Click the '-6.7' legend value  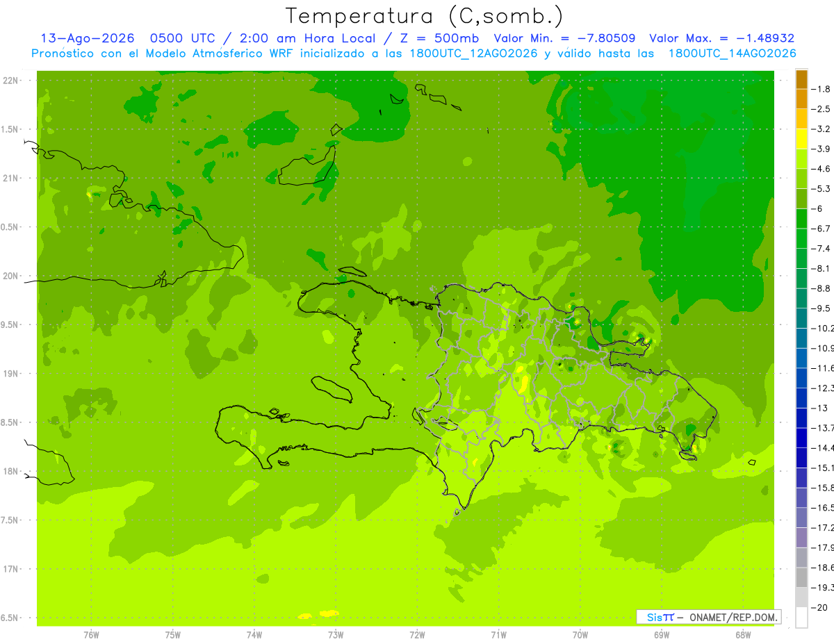tap(822, 229)
